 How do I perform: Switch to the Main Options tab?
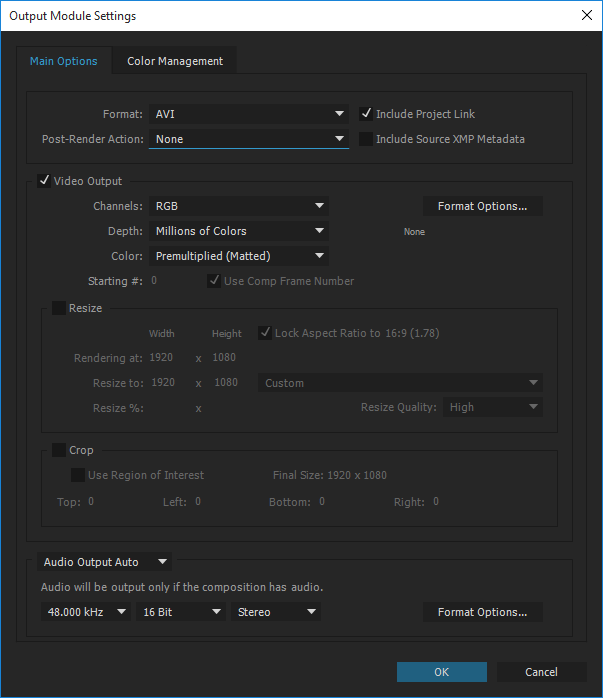64,61
